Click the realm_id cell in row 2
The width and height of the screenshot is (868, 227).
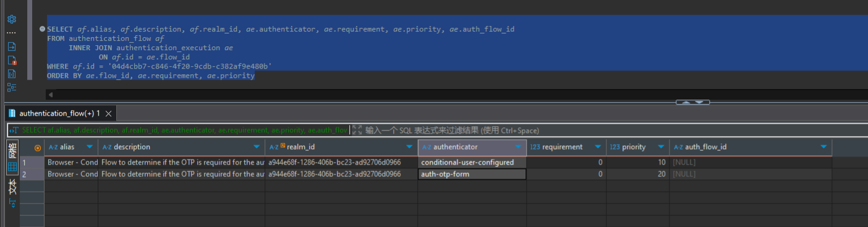pyautogui.click(x=341, y=174)
